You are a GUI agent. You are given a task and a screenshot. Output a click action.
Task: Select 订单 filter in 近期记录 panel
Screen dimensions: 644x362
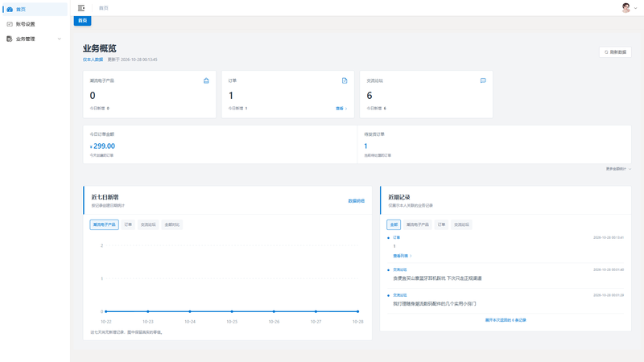pyautogui.click(x=441, y=224)
